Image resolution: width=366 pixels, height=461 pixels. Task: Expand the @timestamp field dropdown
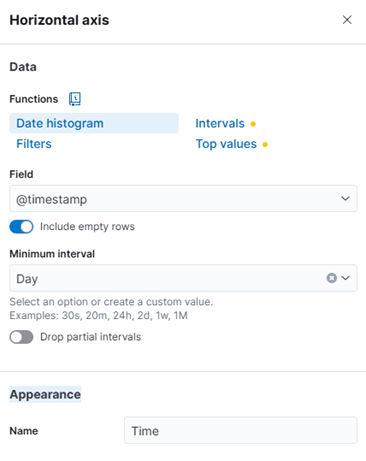click(345, 199)
